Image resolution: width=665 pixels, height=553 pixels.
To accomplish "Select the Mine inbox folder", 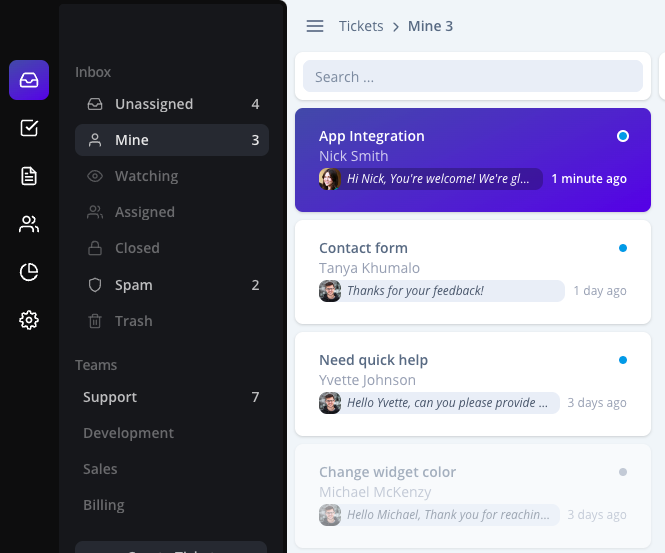I will pos(172,140).
